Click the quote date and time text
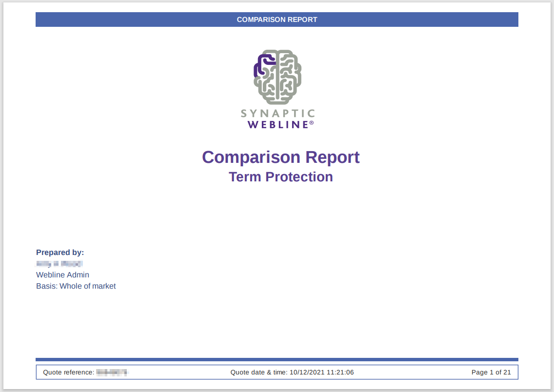The image size is (554, 392). [292, 372]
